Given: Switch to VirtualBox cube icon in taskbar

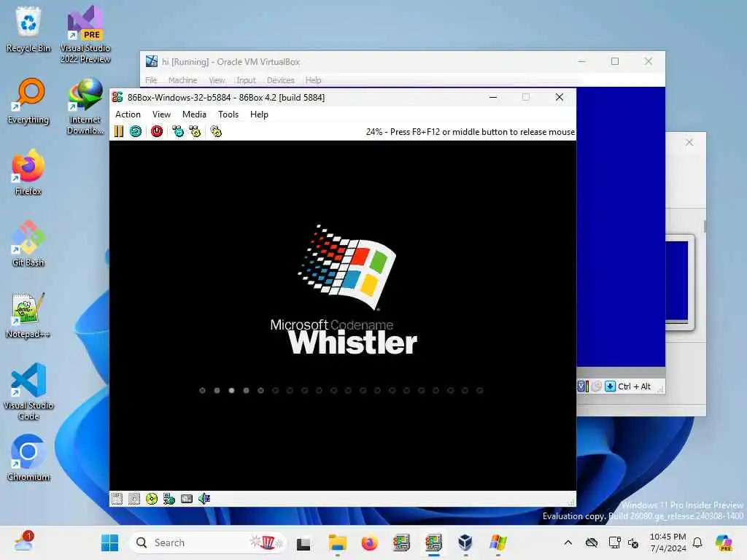Looking at the screenshot, I should 465,542.
